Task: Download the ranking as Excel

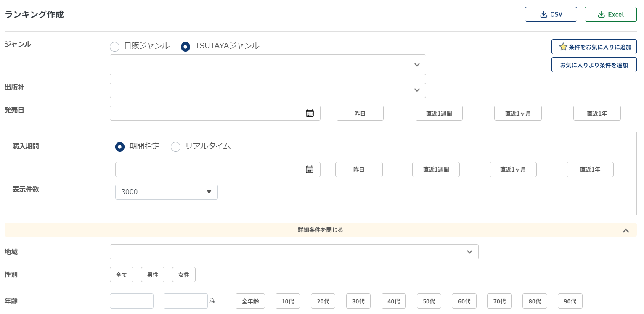Action: (610, 14)
